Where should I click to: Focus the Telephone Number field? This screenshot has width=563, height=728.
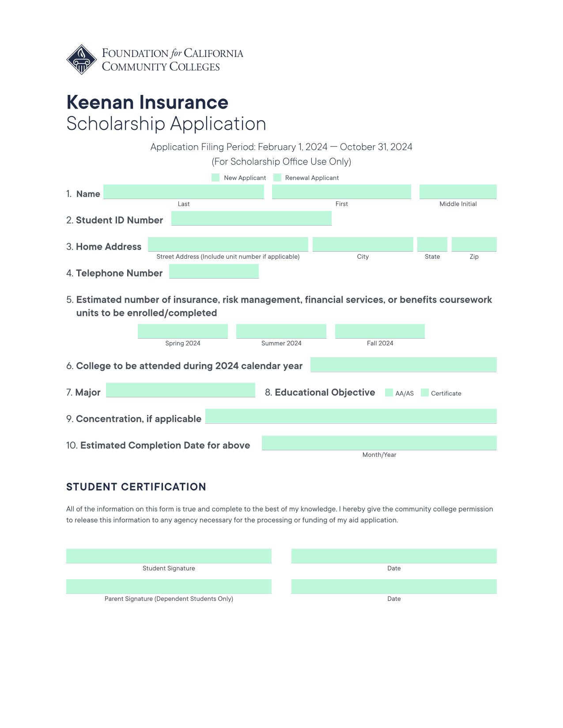point(214,271)
